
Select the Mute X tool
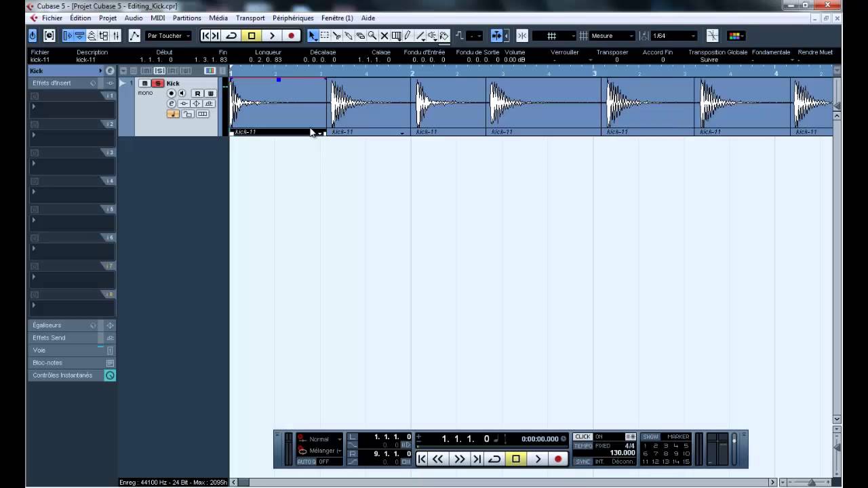384,36
